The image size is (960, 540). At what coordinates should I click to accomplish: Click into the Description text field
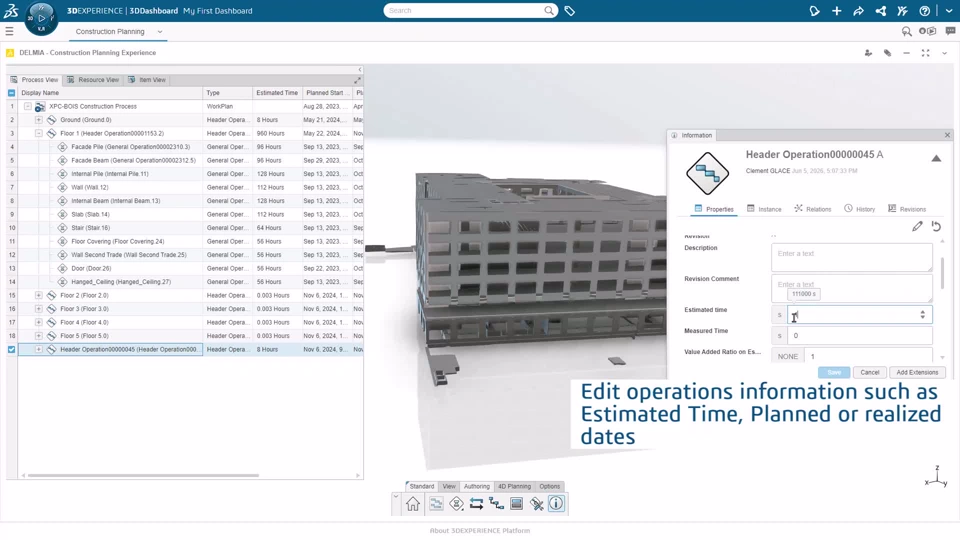[x=852, y=257]
